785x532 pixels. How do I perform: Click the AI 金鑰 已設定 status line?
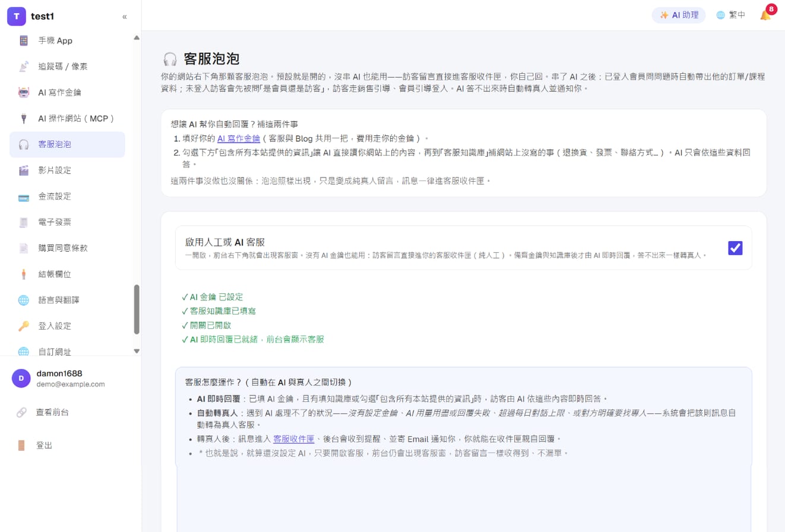(212, 297)
